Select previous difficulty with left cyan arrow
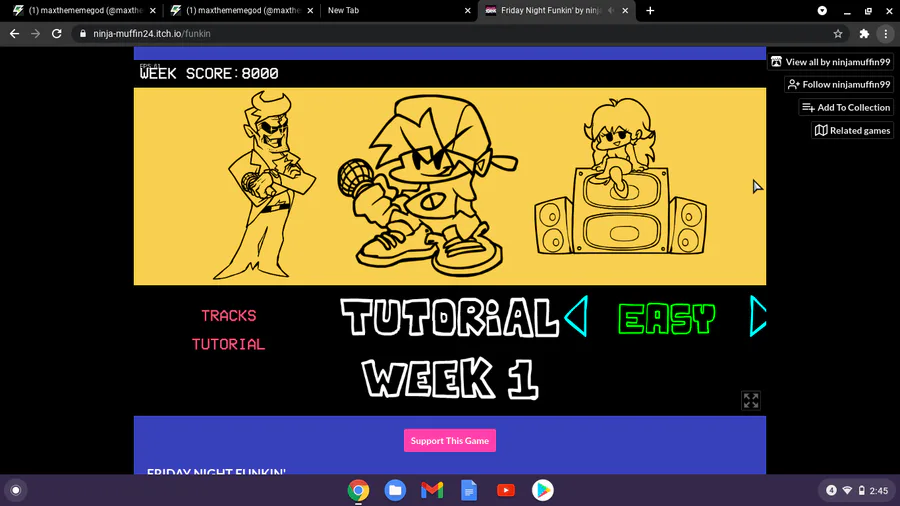900x506 pixels. pos(576,316)
